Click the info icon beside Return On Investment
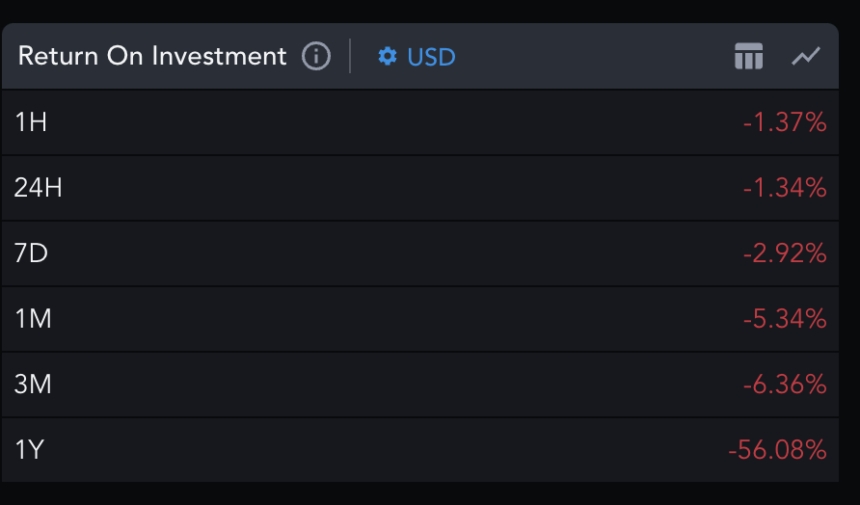The width and height of the screenshot is (860, 505). click(316, 57)
